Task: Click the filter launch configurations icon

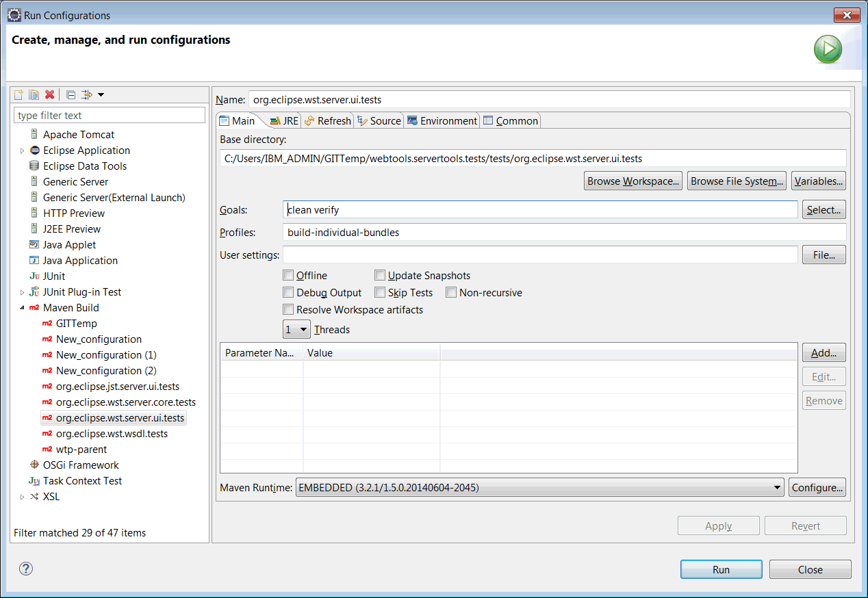Action: (88, 94)
